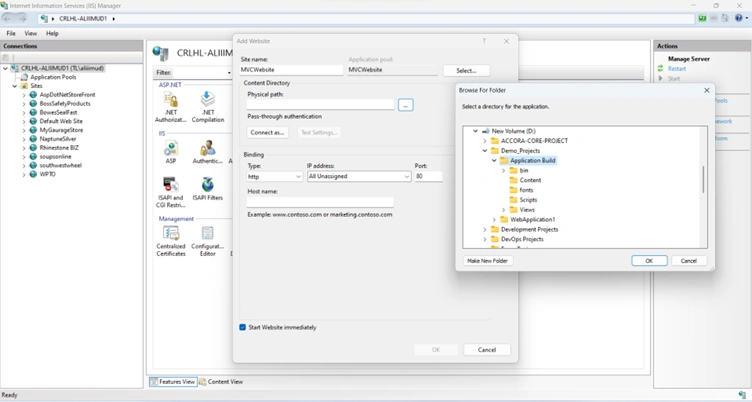
Task: Click the server icon in status bar corner
Action: pos(742,395)
